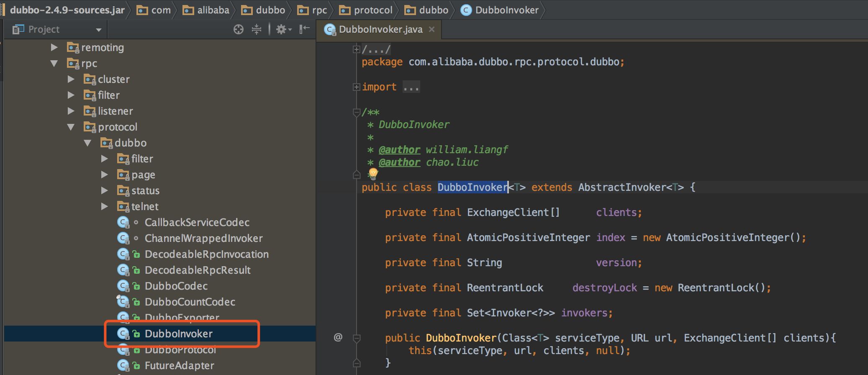The image size is (868, 375).
Task: Expand the remoting folder arrow
Action: coord(54,47)
